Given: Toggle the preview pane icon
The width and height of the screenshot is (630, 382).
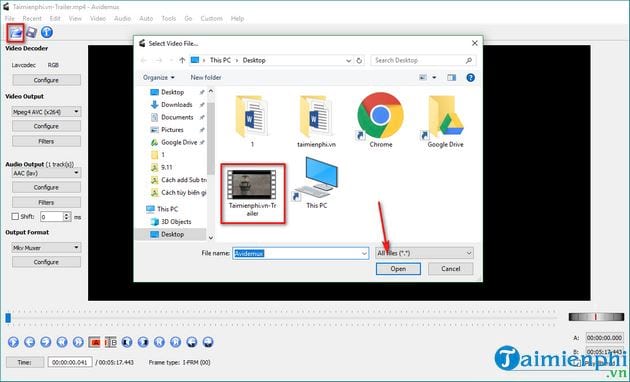Looking at the screenshot, I should tap(452, 78).
